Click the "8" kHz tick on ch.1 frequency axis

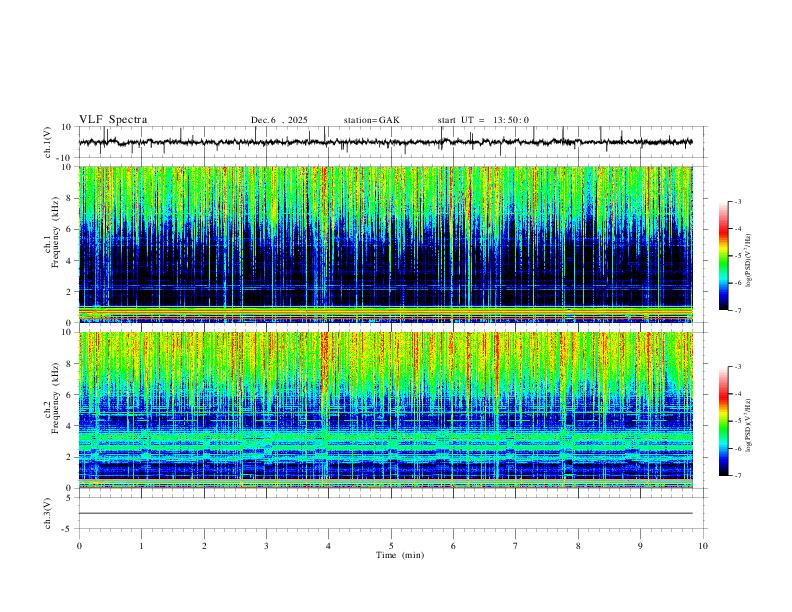70,198
